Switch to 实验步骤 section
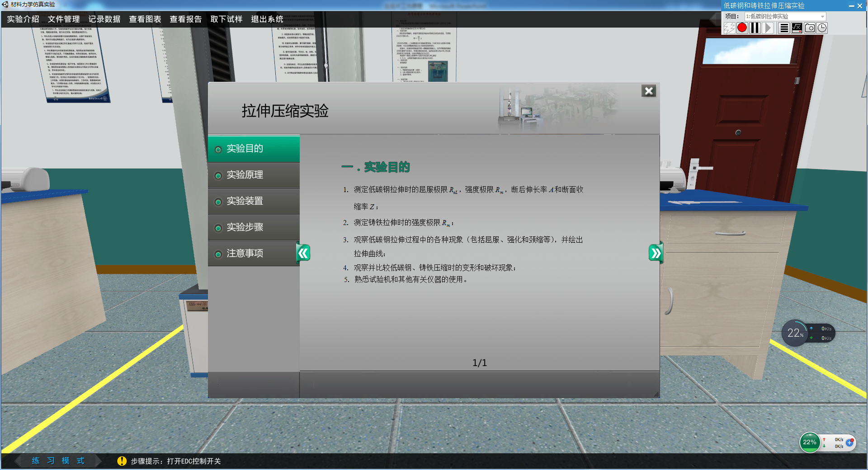The image size is (868, 470). 254,227
